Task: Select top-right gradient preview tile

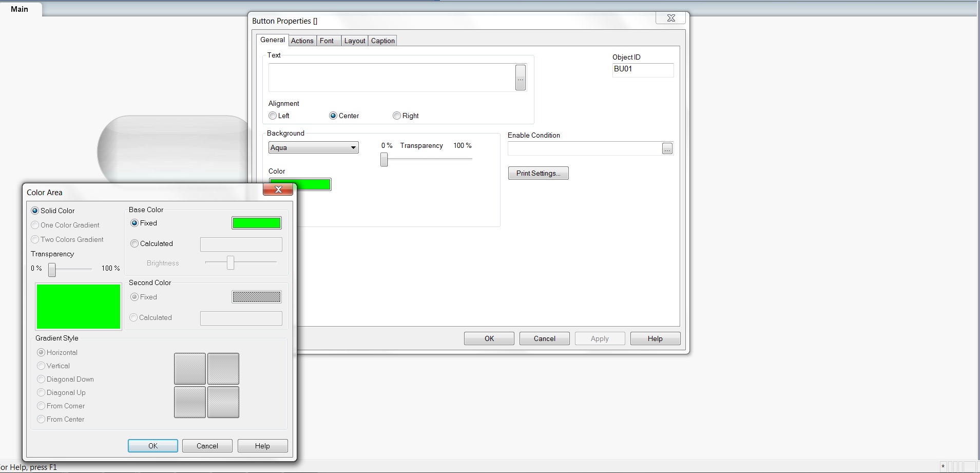Action: point(223,369)
